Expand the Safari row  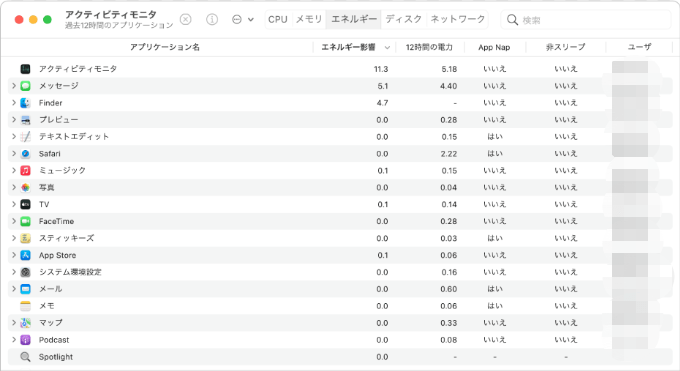coord(13,154)
